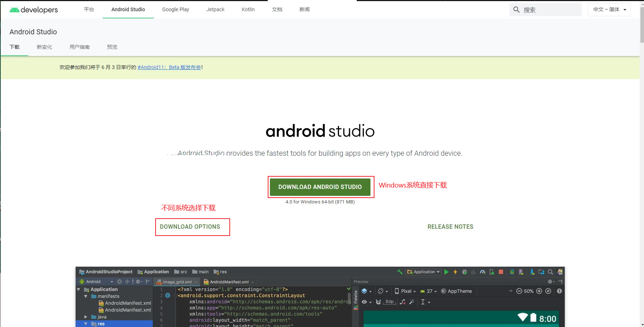This screenshot has width=644, height=327.
Task: Click the Hide Preview panel icon
Action: pos(560,281)
